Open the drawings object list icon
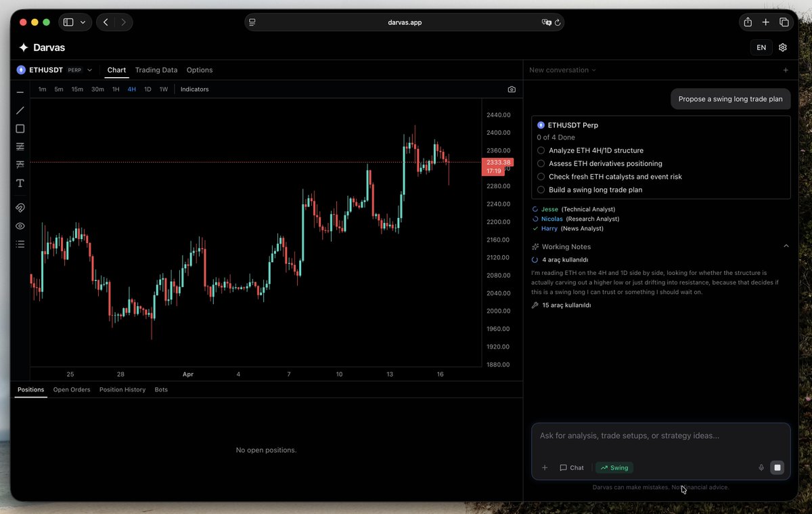The width and height of the screenshot is (812, 514). 20,244
